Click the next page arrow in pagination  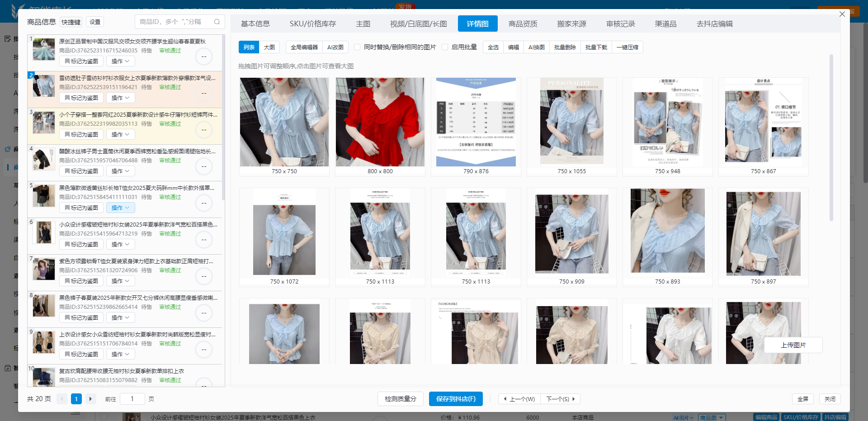[90, 399]
